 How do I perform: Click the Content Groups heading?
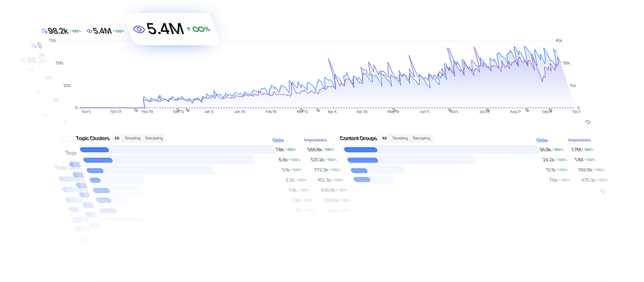(358, 138)
